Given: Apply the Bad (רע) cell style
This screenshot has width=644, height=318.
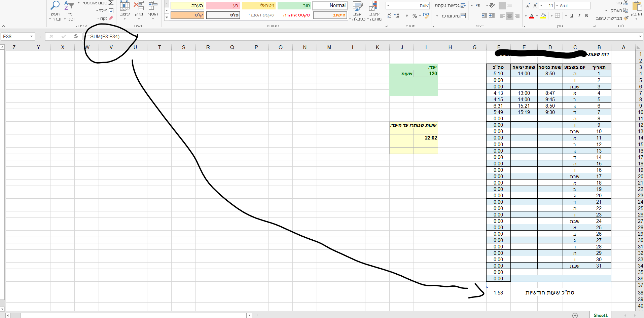Looking at the screenshot, I should pyautogui.click(x=223, y=5).
